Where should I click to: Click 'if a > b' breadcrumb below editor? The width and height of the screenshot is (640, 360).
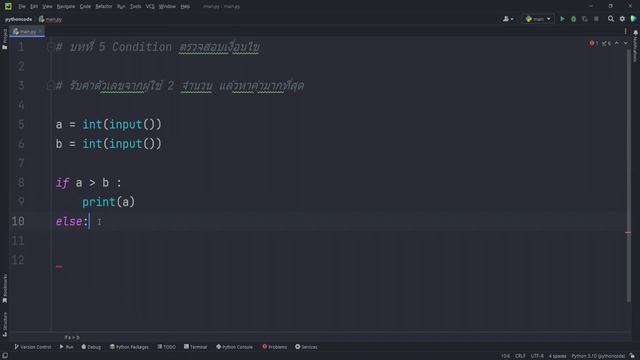click(x=72, y=338)
